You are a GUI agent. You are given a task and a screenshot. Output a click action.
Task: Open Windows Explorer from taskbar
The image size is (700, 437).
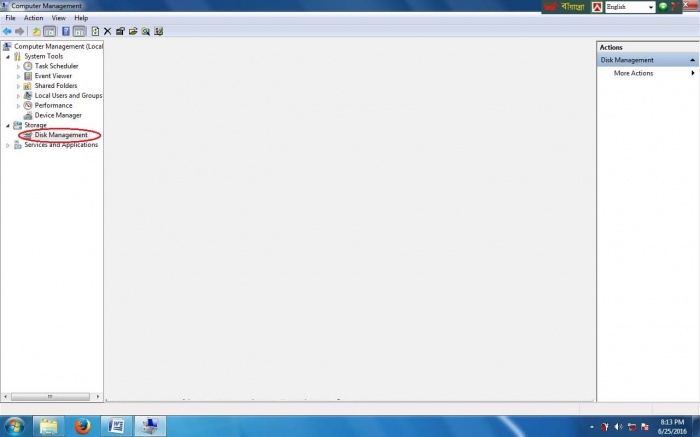tap(48, 426)
